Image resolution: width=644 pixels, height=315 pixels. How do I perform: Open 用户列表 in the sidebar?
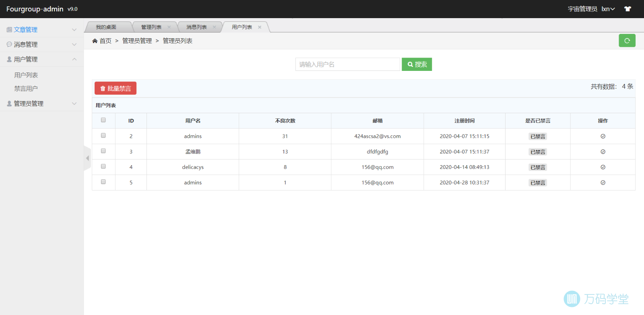click(26, 75)
